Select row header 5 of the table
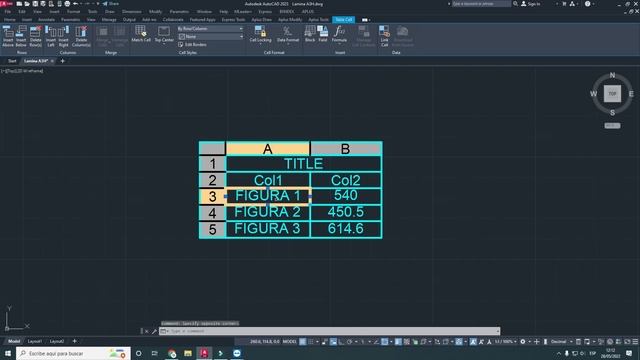The width and height of the screenshot is (640, 360). tap(212, 229)
